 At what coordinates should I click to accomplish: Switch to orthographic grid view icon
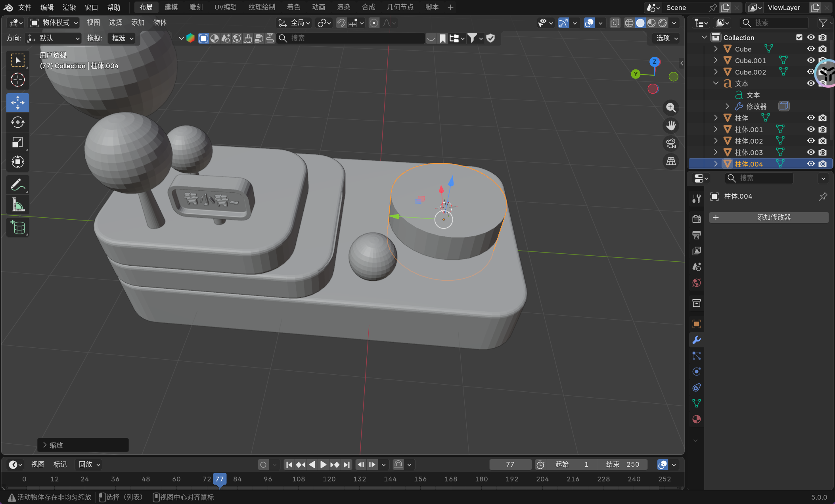coord(671,161)
